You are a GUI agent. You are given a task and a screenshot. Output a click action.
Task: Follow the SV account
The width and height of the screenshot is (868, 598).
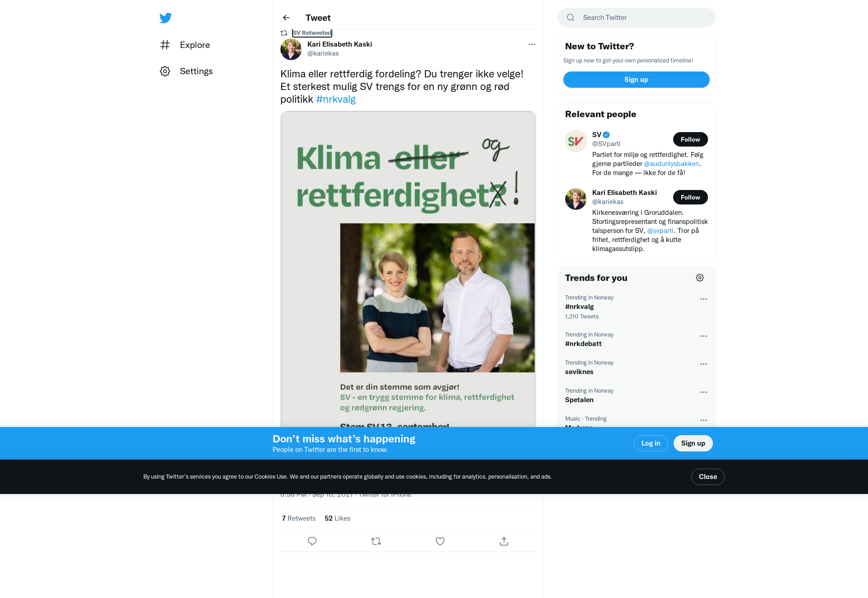[x=690, y=139]
